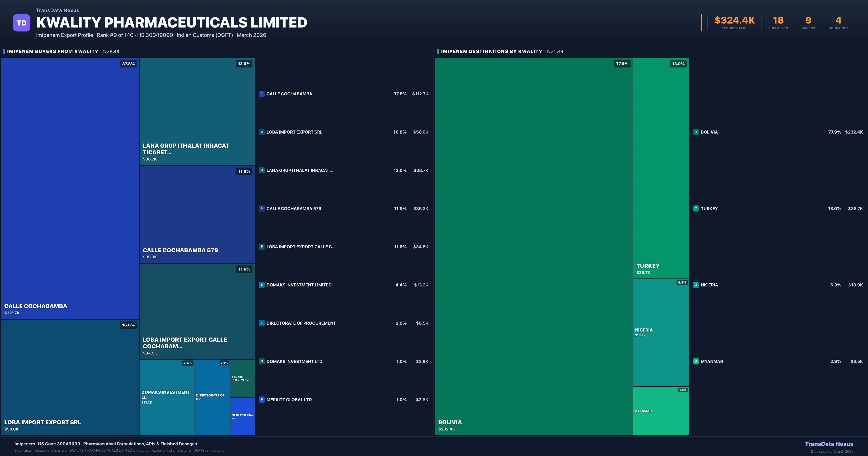Open the Imipenem Buyers From Kwality header
This screenshot has height=456, width=868.
pos(53,51)
